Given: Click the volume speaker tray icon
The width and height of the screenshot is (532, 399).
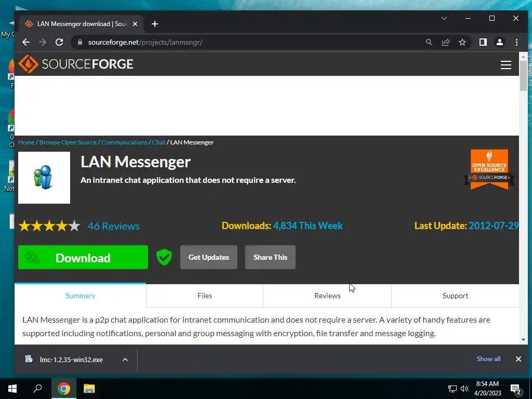Looking at the screenshot, I should (x=464, y=389).
